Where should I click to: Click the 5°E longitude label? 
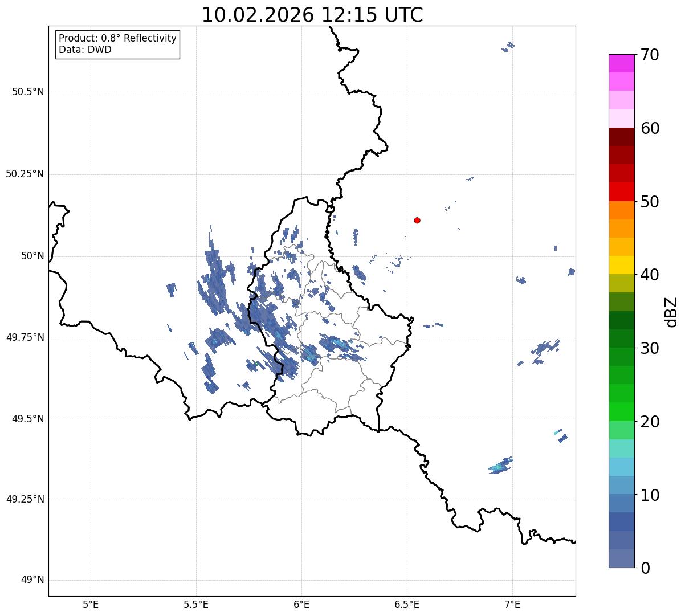[91, 605]
